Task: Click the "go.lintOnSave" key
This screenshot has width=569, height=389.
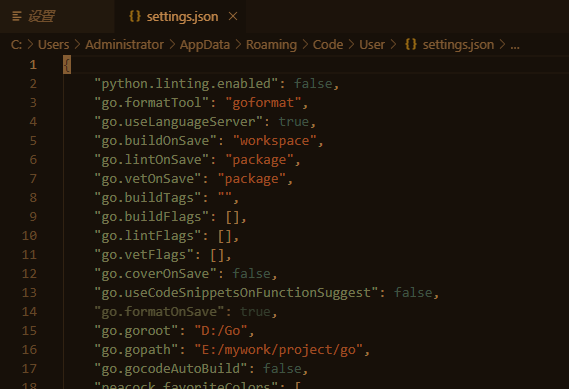Action: [x=151, y=160]
